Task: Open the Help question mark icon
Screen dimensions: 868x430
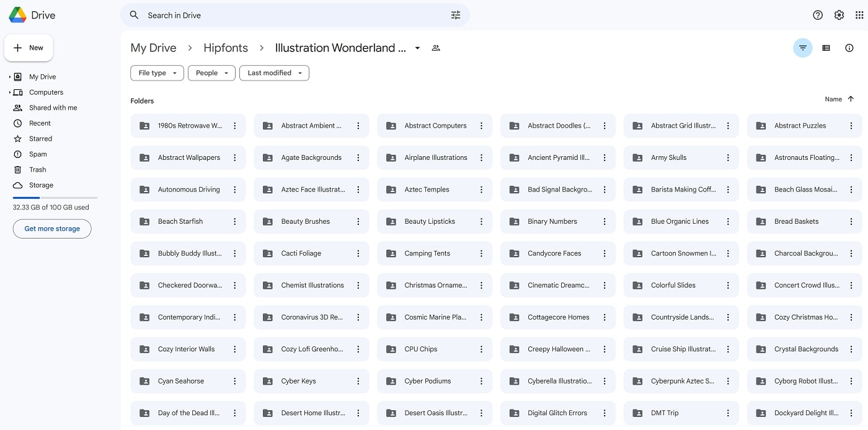Action: point(818,15)
